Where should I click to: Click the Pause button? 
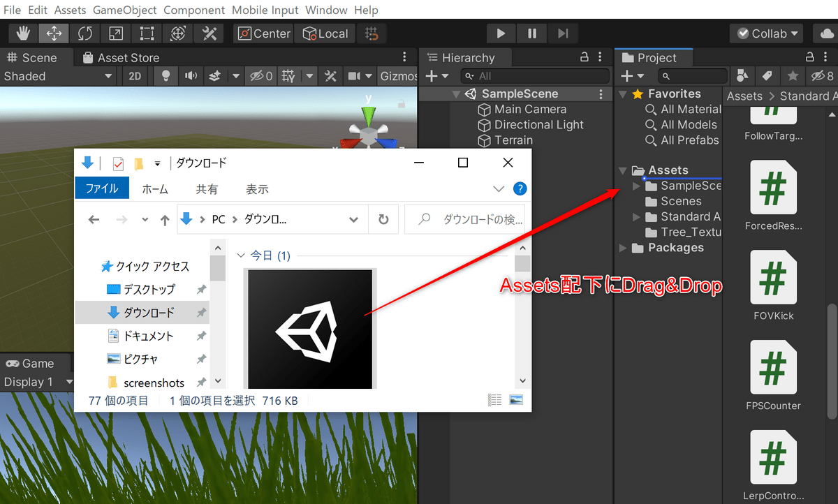pos(532,34)
